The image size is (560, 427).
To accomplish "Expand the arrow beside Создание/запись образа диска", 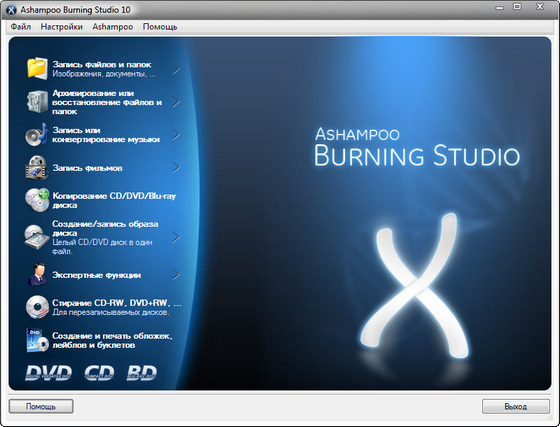I will [x=176, y=237].
